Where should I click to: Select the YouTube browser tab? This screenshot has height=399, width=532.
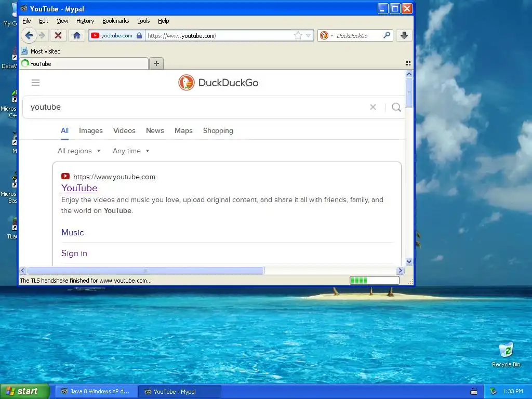click(x=84, y=63)
